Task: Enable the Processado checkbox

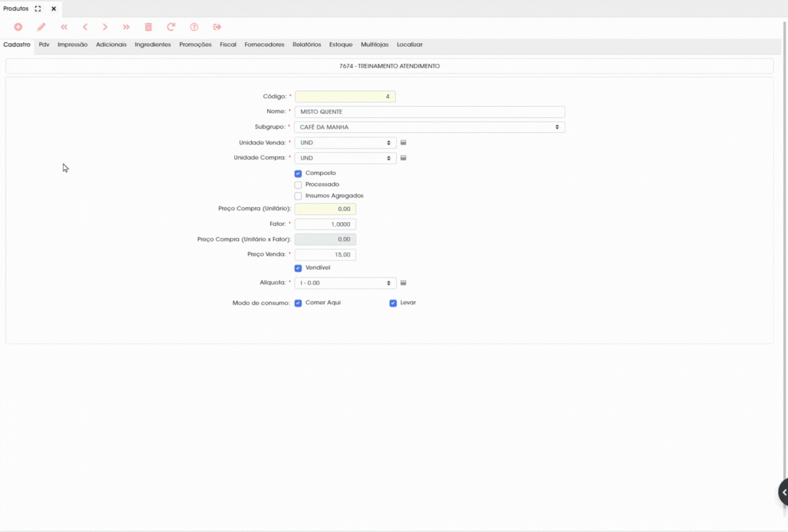Action: [x=298, y=185]
